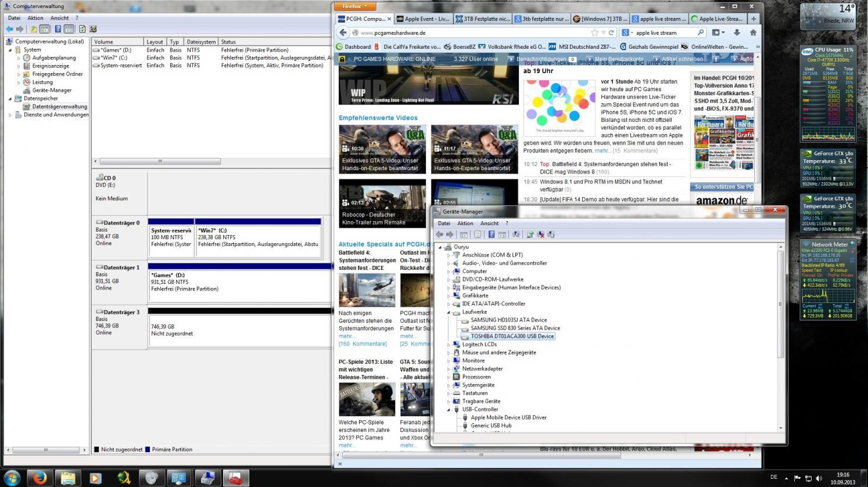Click the back arrow in Computerverwaltung toolbar
This screenshot has height=487, width=868.
coord(9,29)
